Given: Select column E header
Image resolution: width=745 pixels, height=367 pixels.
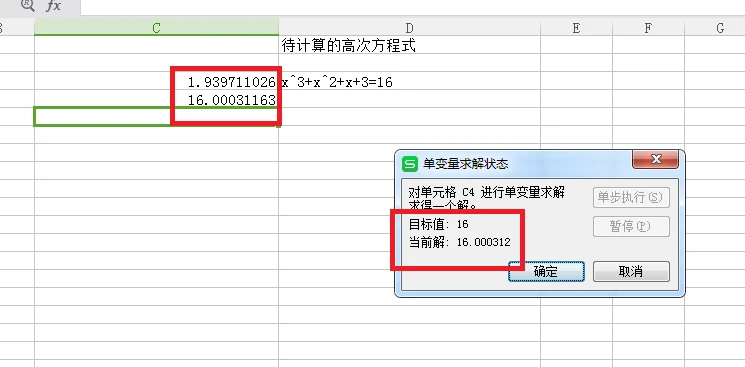Looking at the screenshot, I should [576, 28].
